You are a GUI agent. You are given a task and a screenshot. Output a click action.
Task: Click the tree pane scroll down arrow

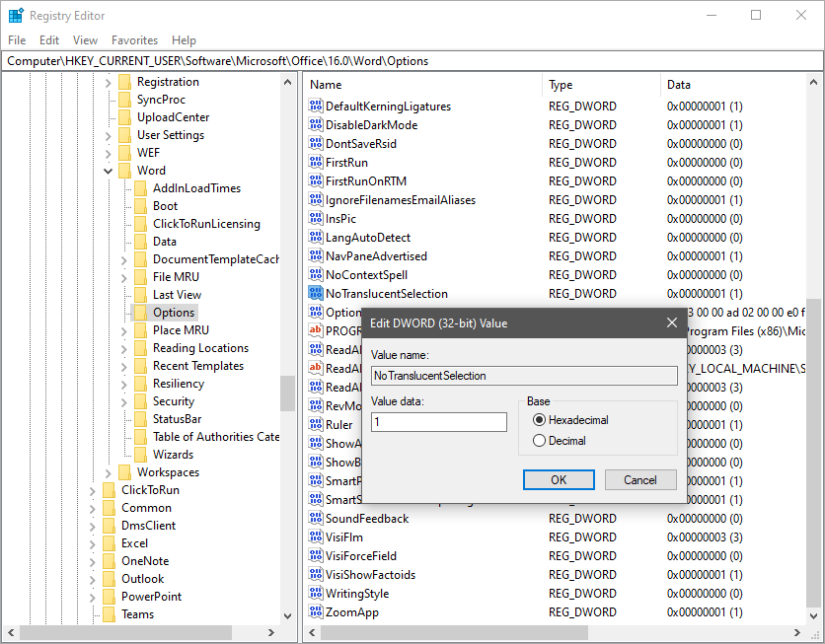coord(287,615)
